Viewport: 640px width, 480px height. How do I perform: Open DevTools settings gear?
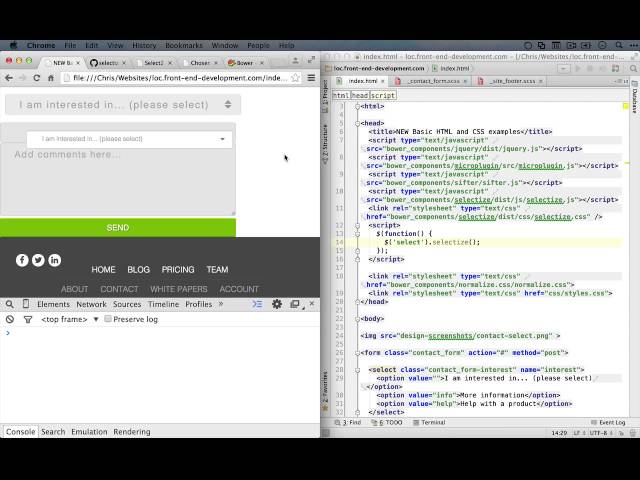pos(277,304)
